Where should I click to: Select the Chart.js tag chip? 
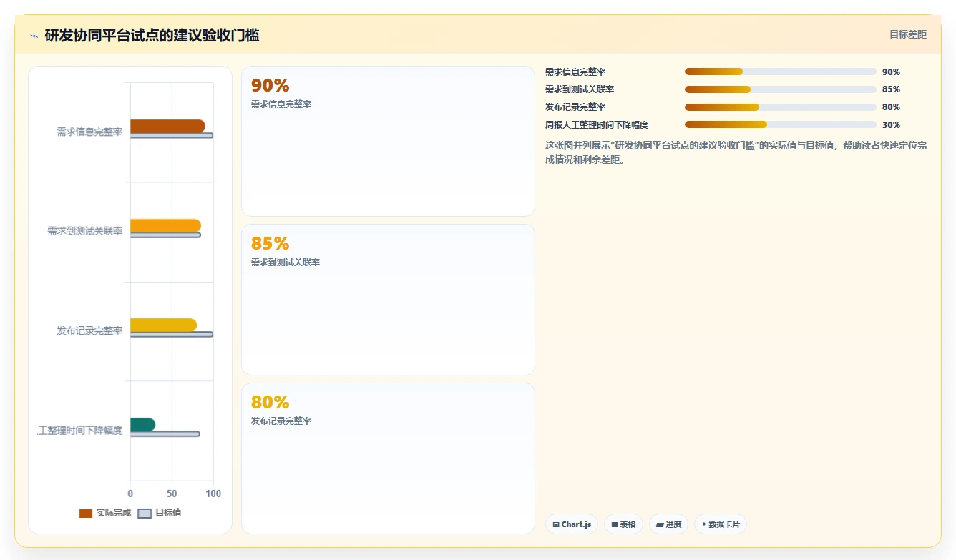(572, 524)
